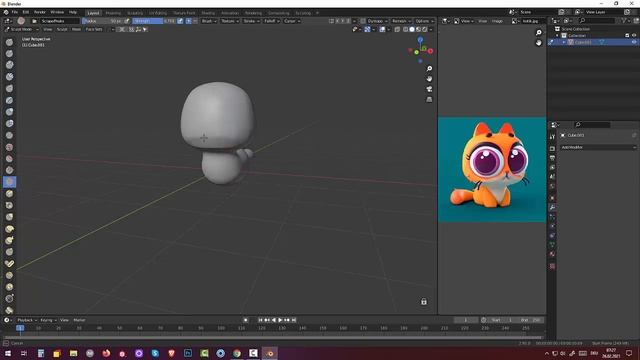
Task: Open the Options dropdown
Action: [x=424, y=21]
